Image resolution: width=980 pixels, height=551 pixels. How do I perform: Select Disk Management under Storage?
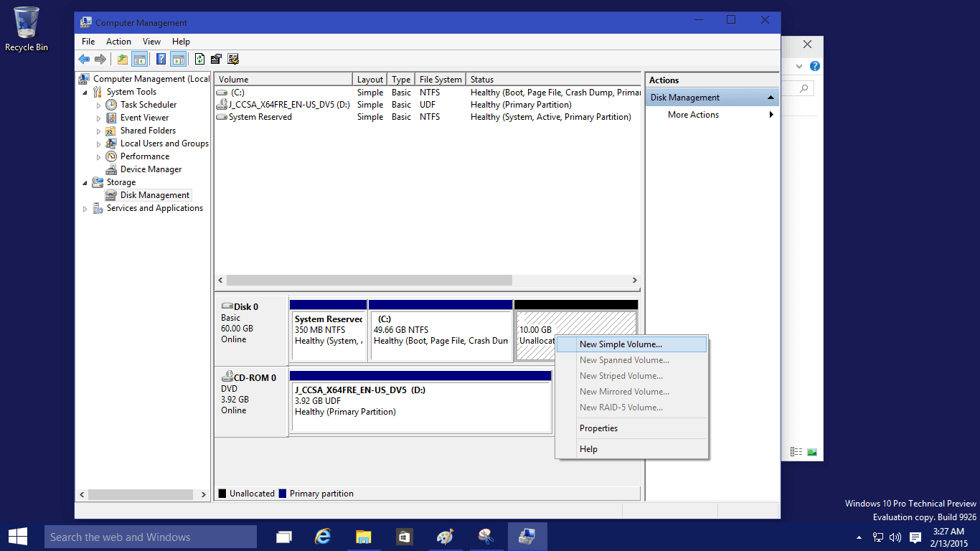pos(156,194)
